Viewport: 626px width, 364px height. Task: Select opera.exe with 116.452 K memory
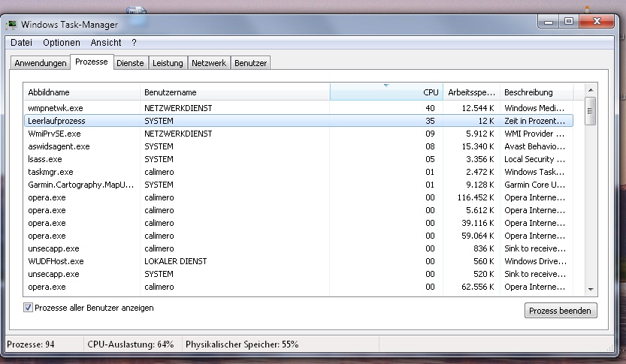(298, 197)
